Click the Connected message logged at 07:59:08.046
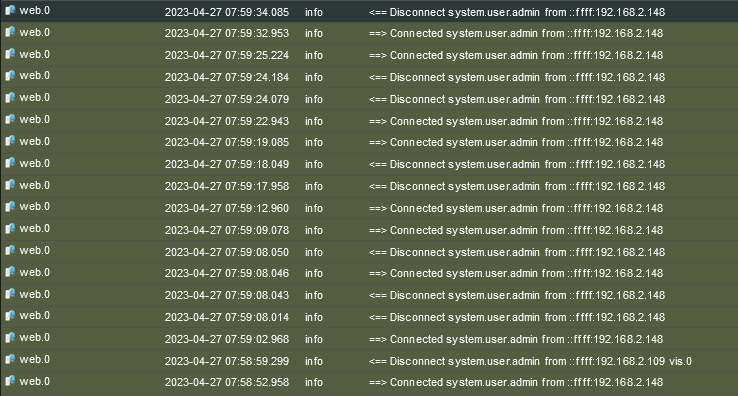Image resolution: width=738 pixels, height=396 pixels. click(x=516, y=273)
